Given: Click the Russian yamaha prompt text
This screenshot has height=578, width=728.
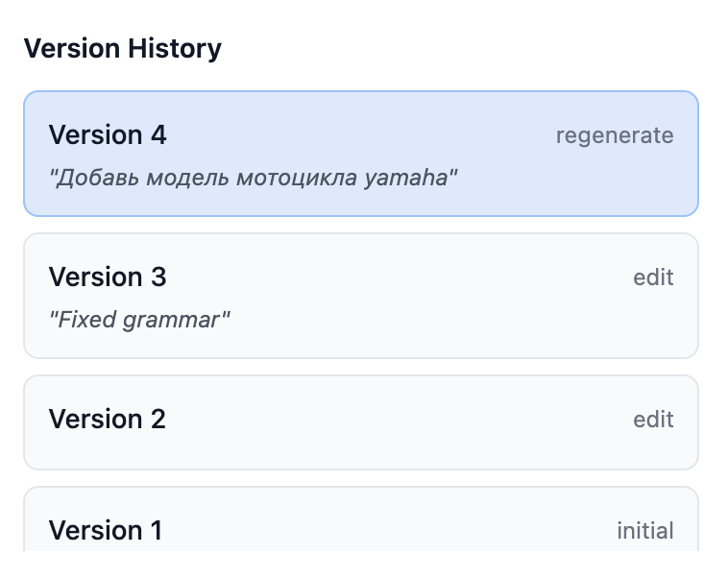Looking at the screenshot, I should point(254,178).
